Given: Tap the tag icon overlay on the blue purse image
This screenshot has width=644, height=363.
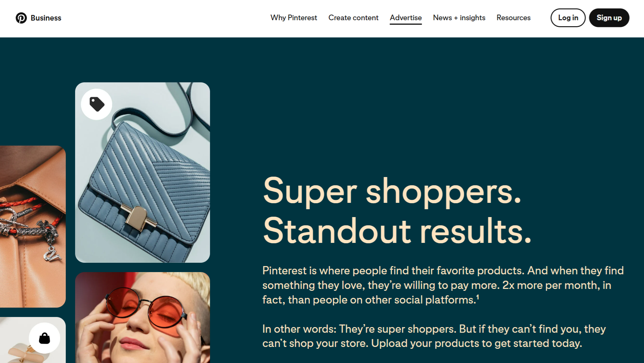Looking at the screenshot, I should coord(96,104).
